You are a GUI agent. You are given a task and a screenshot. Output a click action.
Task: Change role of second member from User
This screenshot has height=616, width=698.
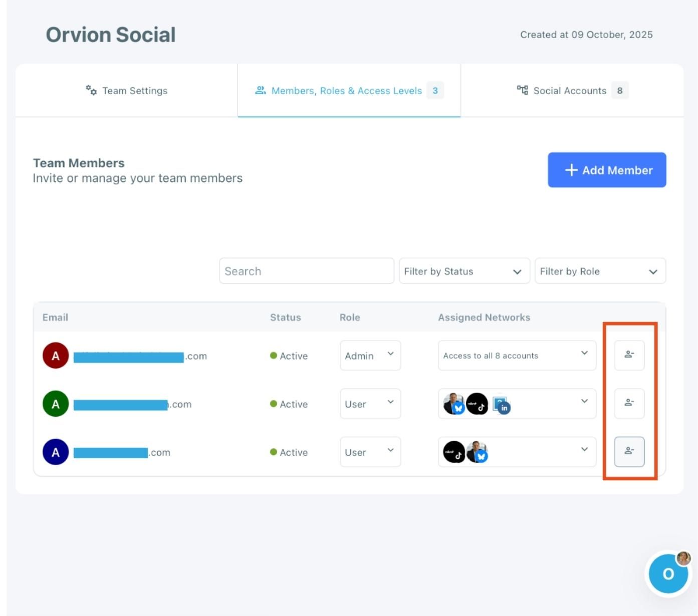pyautogui.click(x=370, y=404)
